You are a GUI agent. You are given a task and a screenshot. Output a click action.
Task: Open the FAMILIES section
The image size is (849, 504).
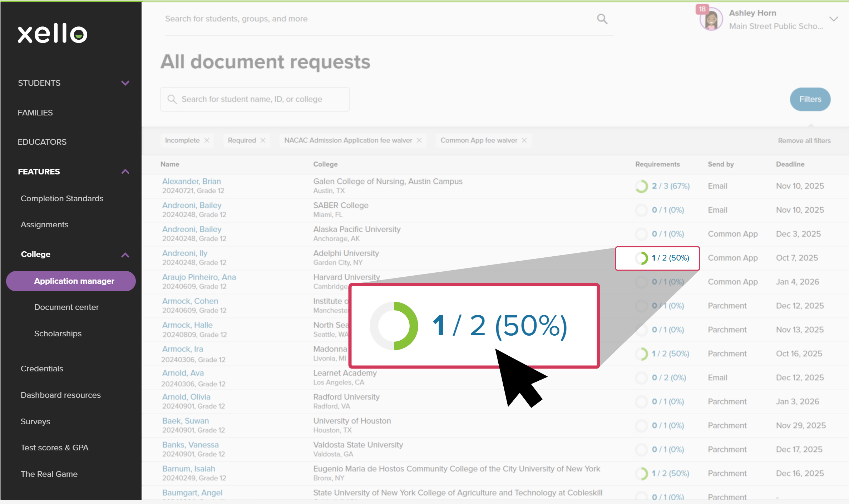(35, 113)
